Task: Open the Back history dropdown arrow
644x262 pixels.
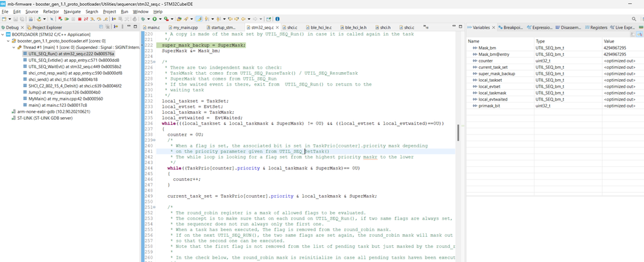Action: point(249,19)
